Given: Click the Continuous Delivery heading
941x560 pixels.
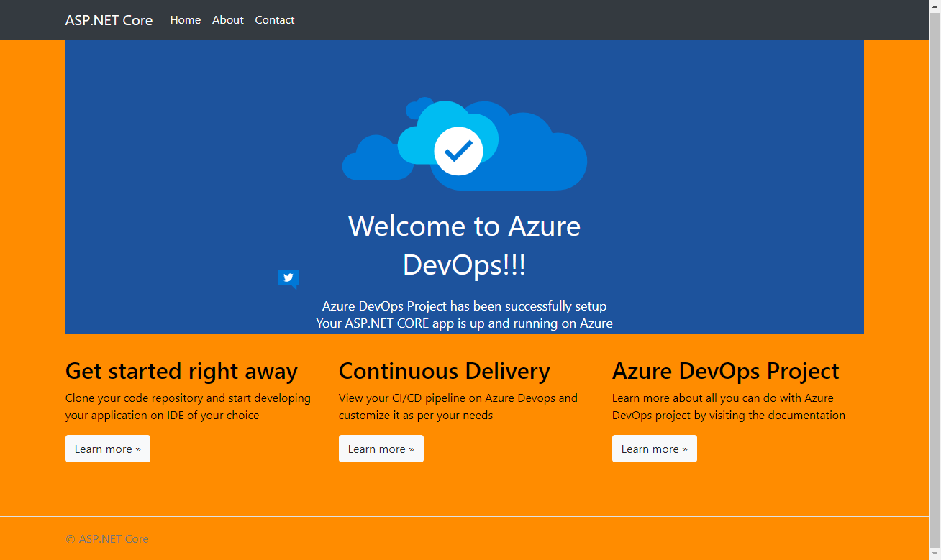Looking at the screenshot, I should (x=444, y=371).
